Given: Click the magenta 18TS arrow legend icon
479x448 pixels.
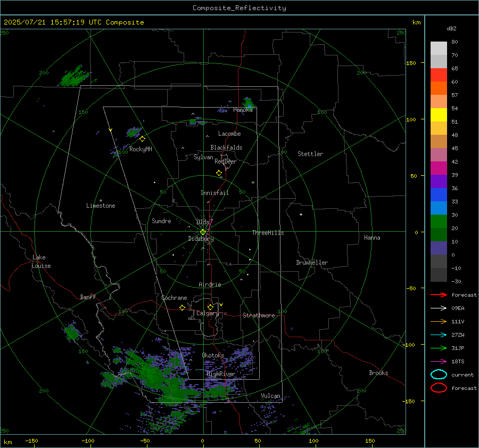Looking at the screenshot, I should coord(439,362).
